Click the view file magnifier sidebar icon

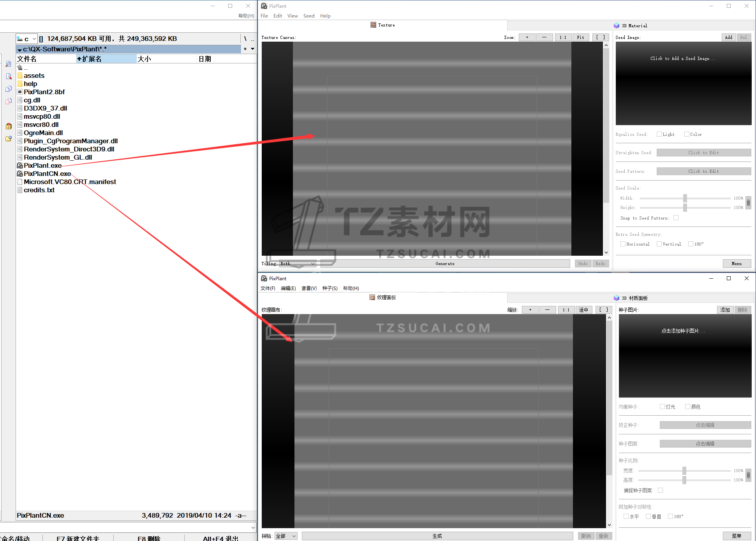pos(9,64)
